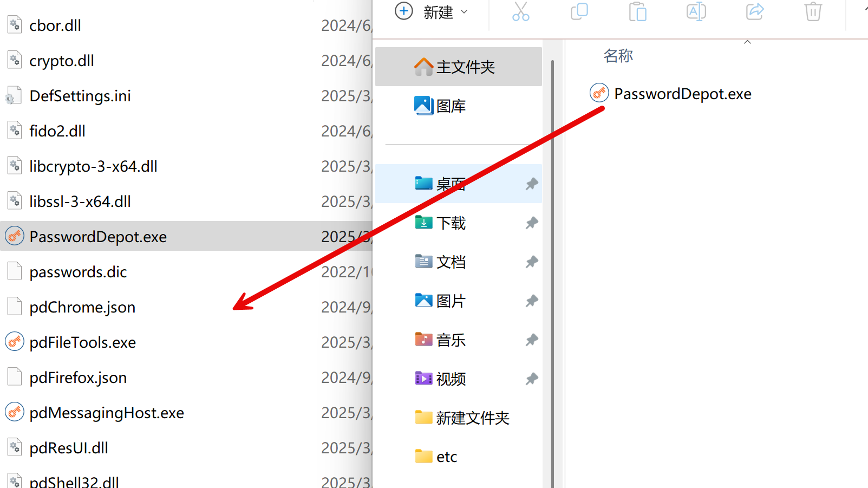This screenshot has width=868, height=488.
Task: Toggle pin icon beside 音乐
Action: 532,340
